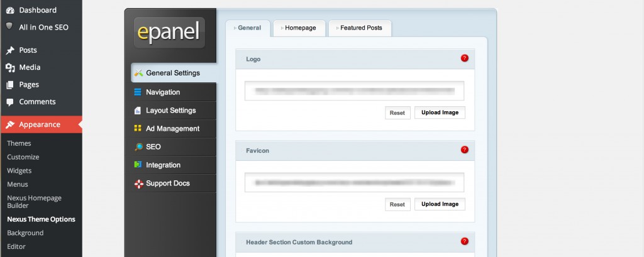Click the red help icon for Favicon
The height and width of the screenshot is (257, 644).
[465, 150]
